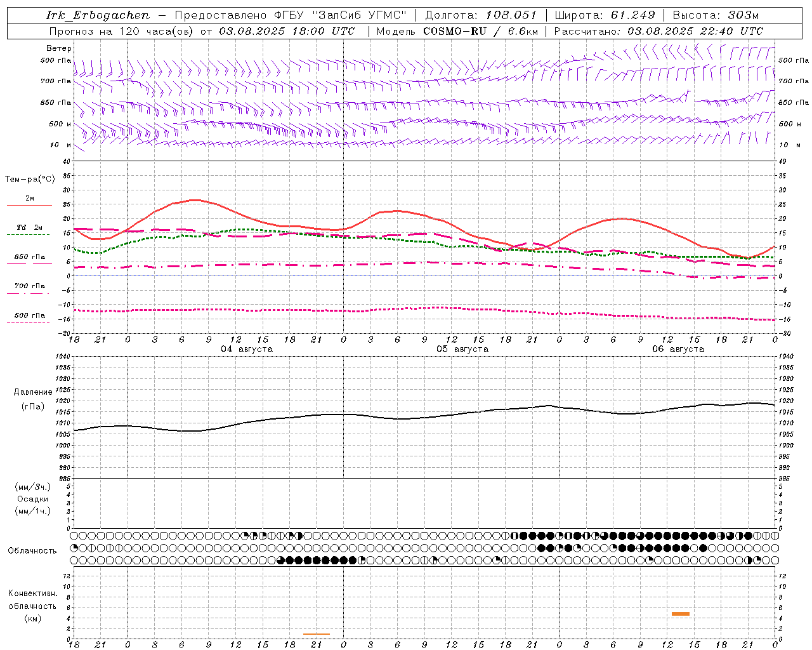Click the longitude value 'Долгота: 108.051'
Screen dimensions: 812x650
(480, 15)
